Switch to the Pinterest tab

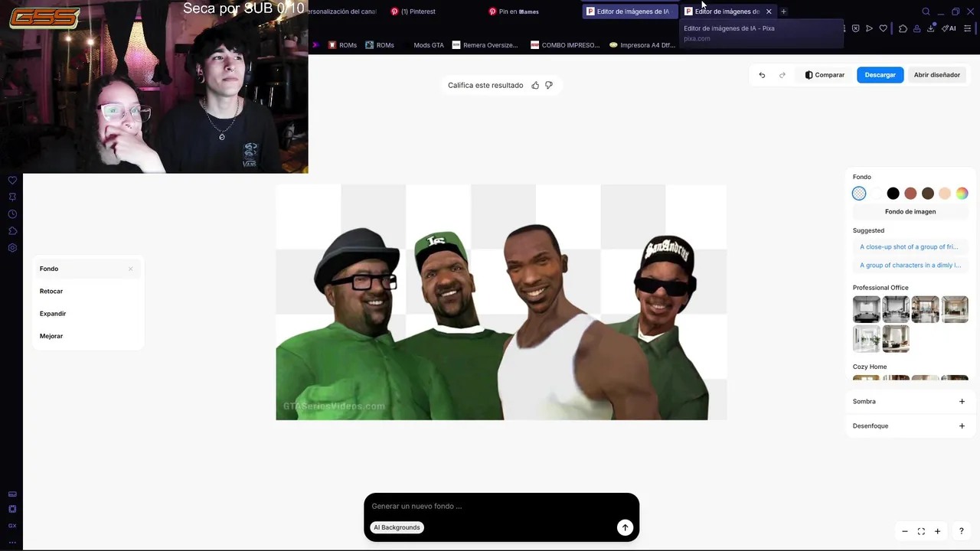[x=434, y=11]
